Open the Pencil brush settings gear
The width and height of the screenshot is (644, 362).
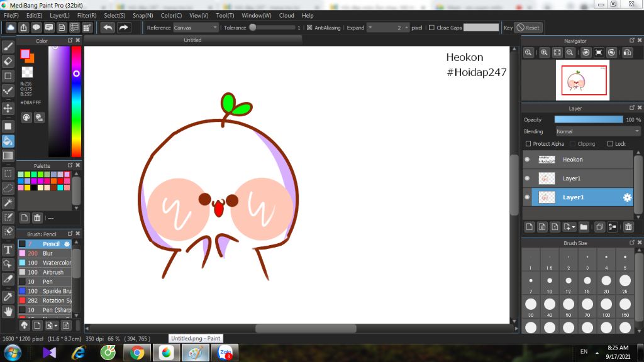[67, 244]
